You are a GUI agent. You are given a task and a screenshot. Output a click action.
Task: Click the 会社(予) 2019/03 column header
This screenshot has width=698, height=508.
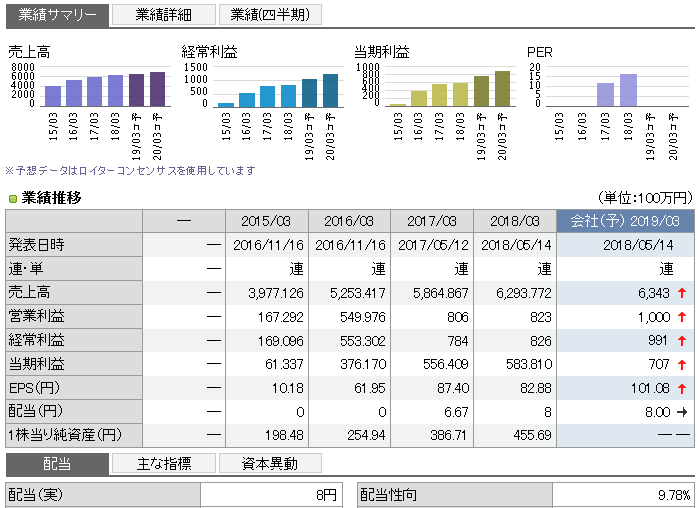click(x=624, y=221)
